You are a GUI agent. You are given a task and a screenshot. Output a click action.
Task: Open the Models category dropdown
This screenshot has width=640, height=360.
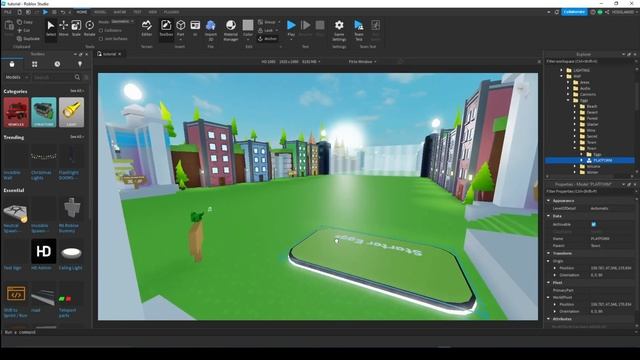click(x=17, y=77)
